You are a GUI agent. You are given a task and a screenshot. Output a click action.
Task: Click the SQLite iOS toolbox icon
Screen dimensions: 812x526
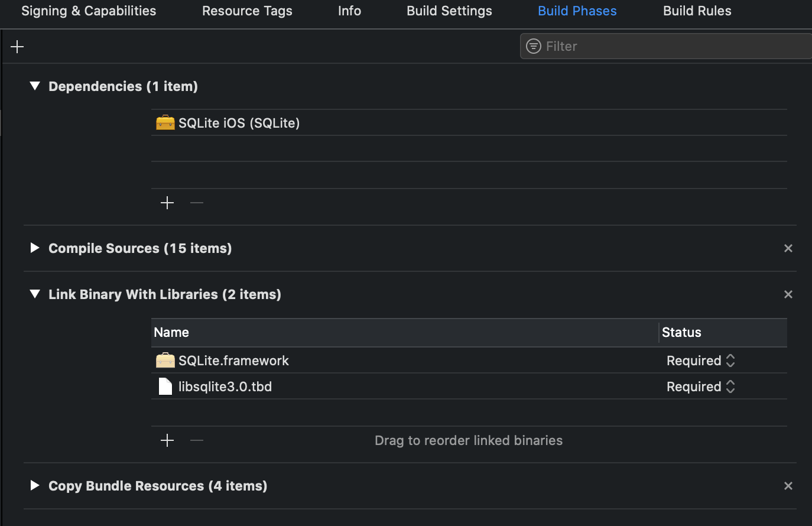coord(165,122)
